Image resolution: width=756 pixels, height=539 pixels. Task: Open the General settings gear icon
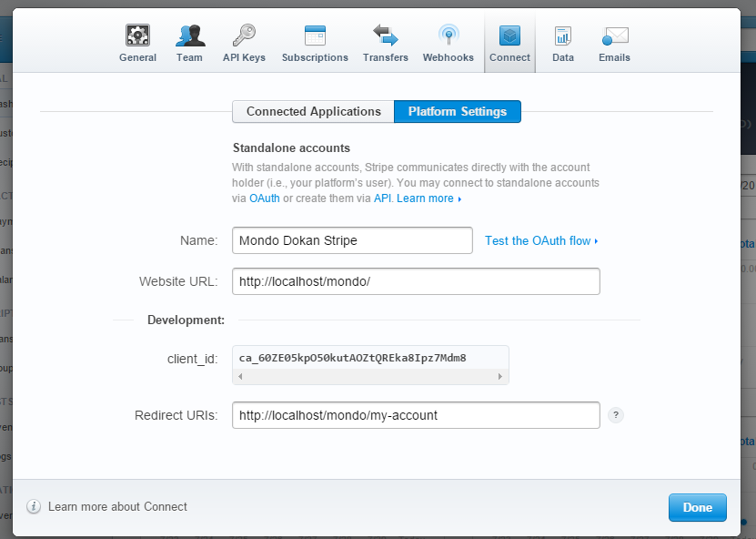point(138,36)
